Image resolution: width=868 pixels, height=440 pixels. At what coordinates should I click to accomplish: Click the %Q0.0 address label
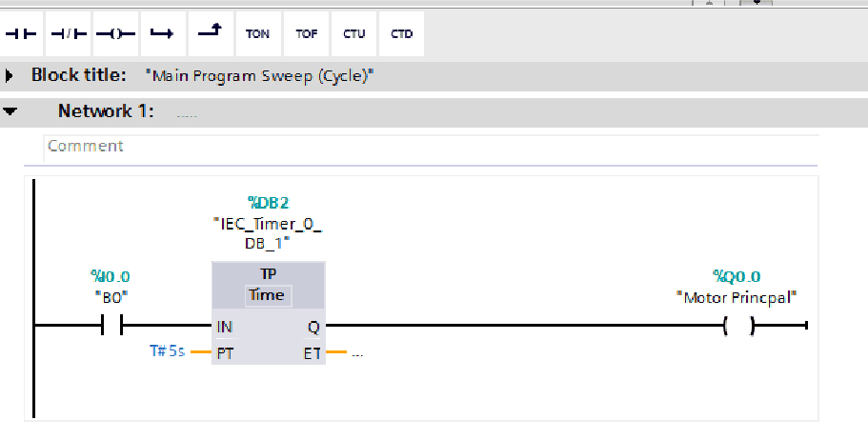[737, 276]
